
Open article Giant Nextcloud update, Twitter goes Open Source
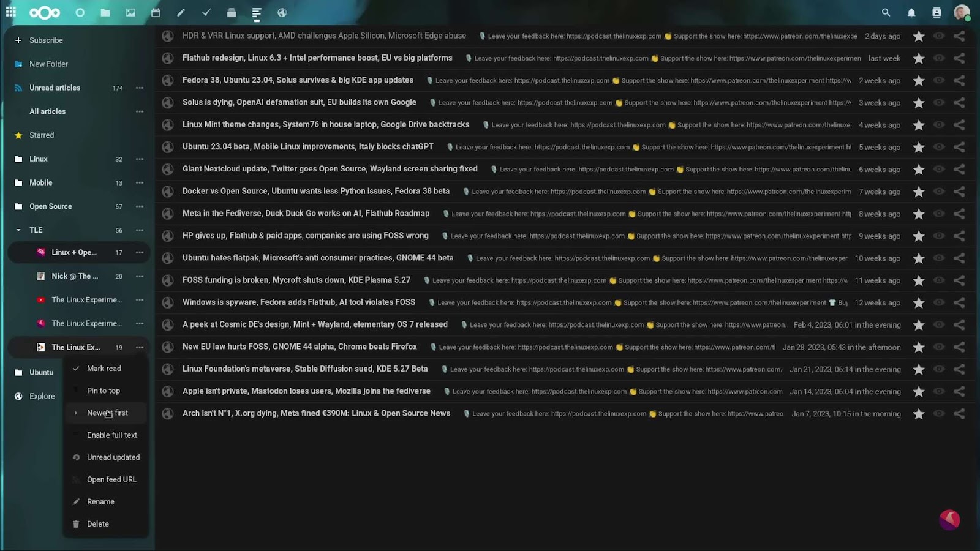tap(330, 169)
